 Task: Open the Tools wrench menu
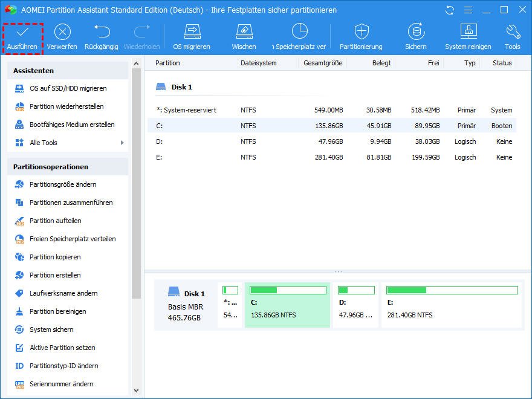(x=512, y=31)
